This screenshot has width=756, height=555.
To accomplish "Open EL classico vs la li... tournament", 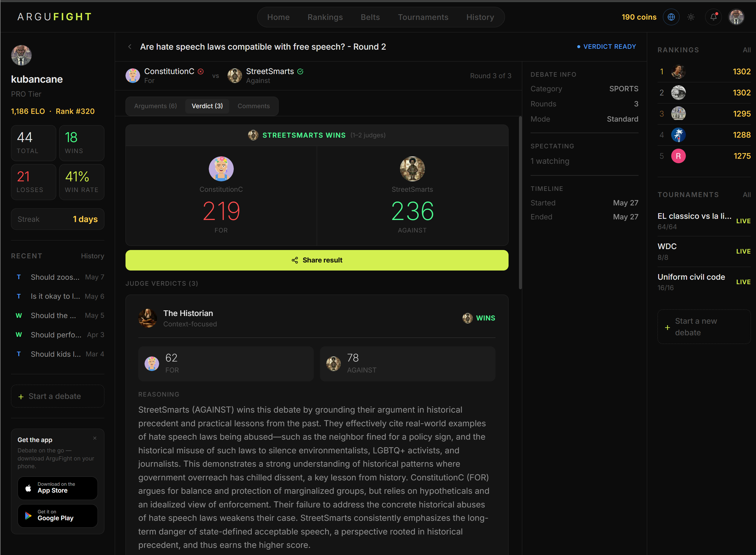I will click(x=704, y=221).
